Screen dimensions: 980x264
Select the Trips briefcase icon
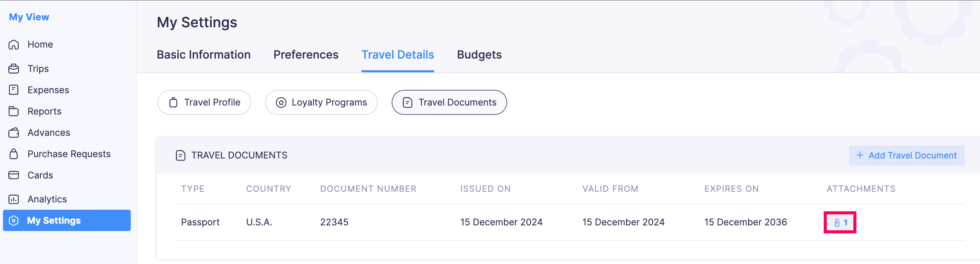(x=14, y=69)
